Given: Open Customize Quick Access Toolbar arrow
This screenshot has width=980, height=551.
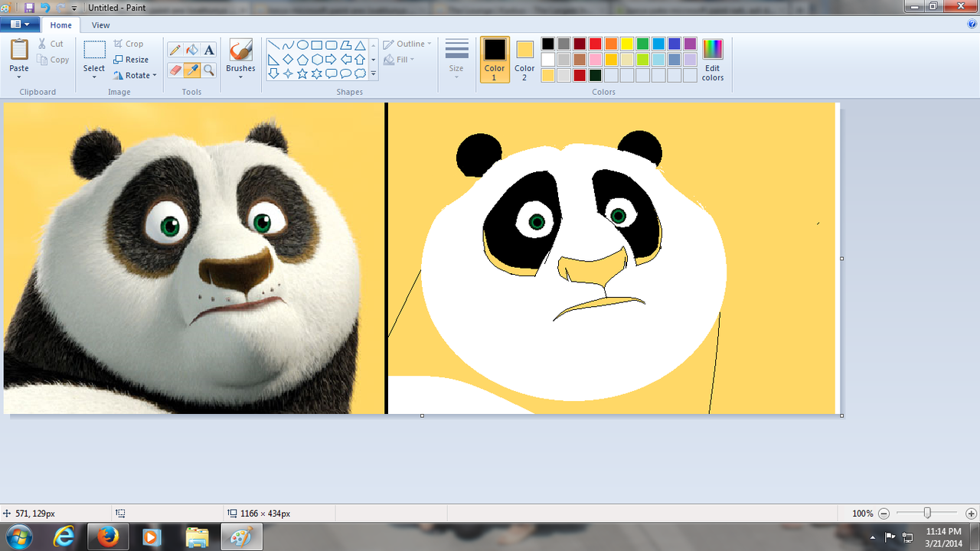Looking at the screenshot, I should [74, 8].
